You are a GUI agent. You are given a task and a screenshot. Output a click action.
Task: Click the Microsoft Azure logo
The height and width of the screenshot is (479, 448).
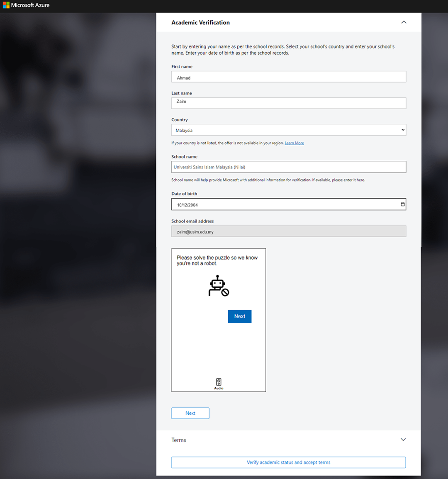[x=26, y=5]
